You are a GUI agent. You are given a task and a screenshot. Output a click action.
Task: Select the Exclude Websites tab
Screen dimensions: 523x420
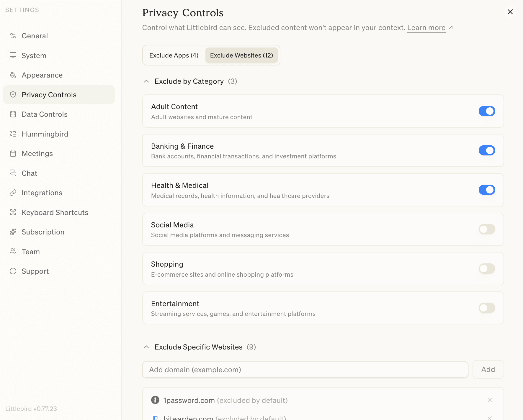(241, 55)
